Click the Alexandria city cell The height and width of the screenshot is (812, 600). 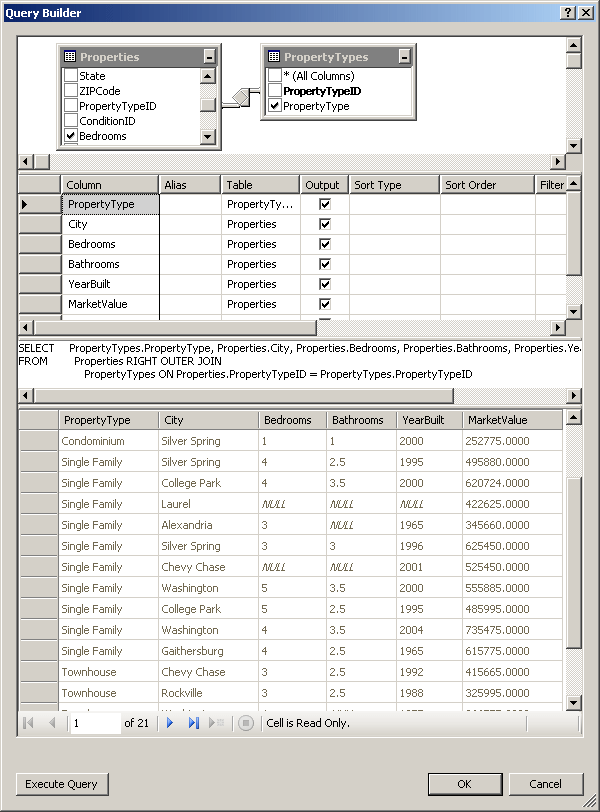(x=208, y=525)
